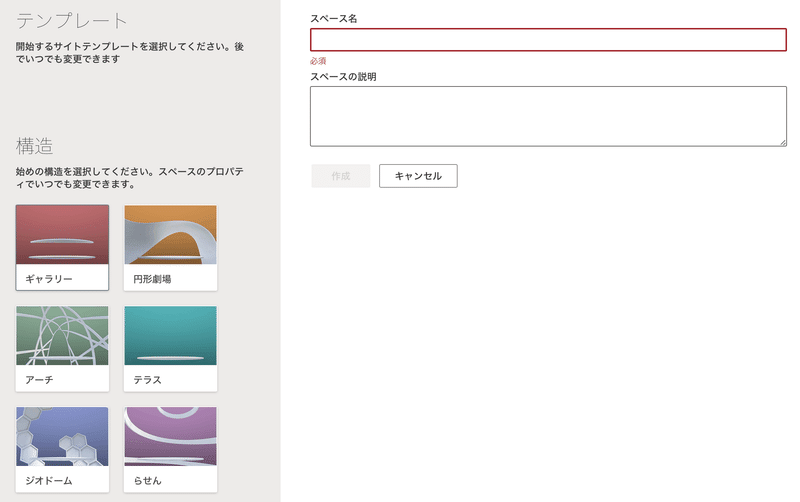The image size is (800, 502).
Task: Click the 必須 validation message
Action: pos(318,61)
